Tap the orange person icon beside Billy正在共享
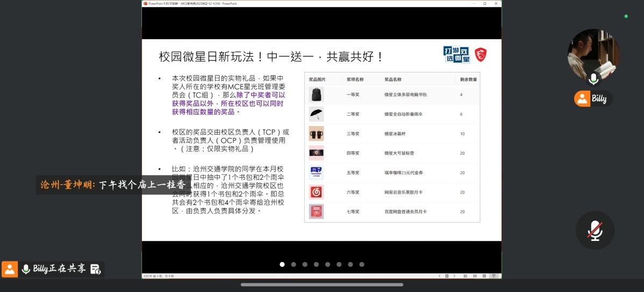Image resolution: width=644 pixels, height=292 pixels. [10, 269]
